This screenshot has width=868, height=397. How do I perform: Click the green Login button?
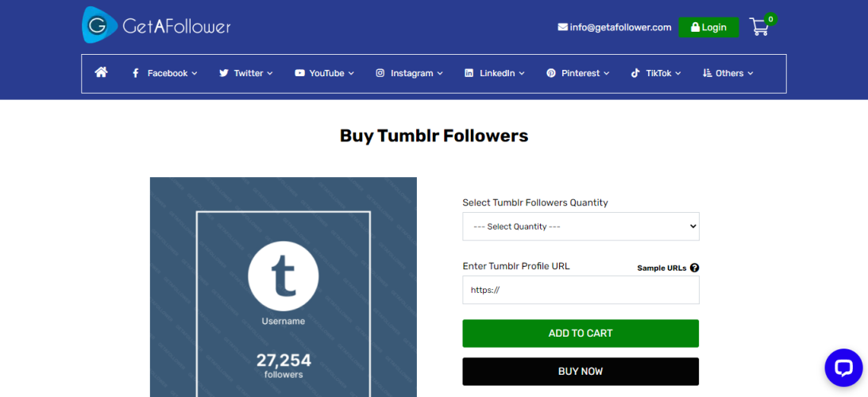(x=708, y=27)
